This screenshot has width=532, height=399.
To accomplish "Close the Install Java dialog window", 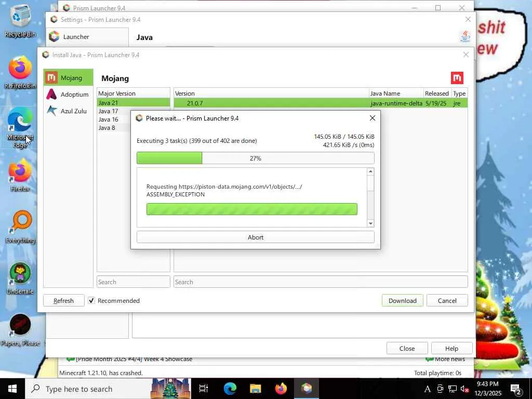I will click(466, 55).
